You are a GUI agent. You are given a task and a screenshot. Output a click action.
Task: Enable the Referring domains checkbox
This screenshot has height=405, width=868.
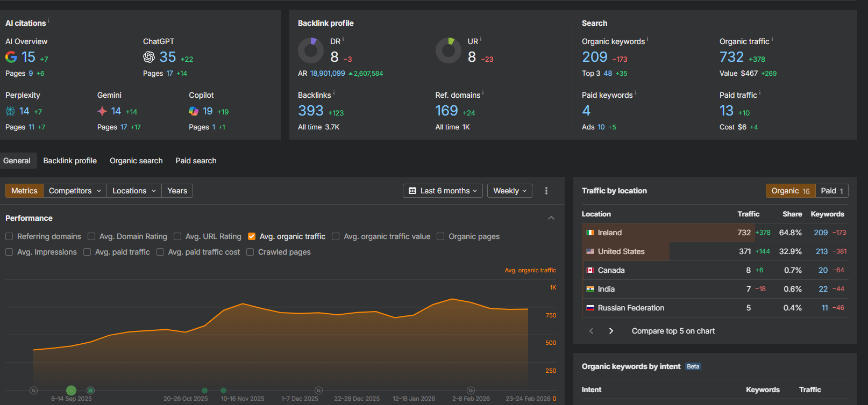pos(9,236)
